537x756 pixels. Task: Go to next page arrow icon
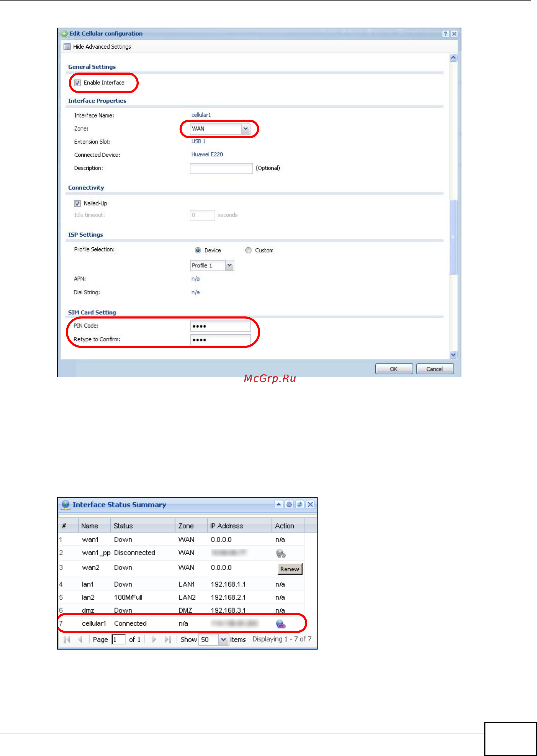(154, 640)
